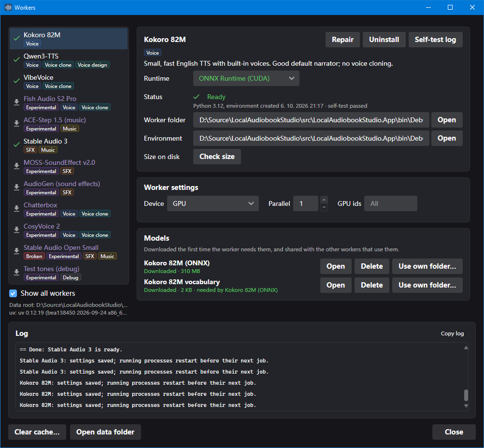Click the Copy log link

pos(452,333)
